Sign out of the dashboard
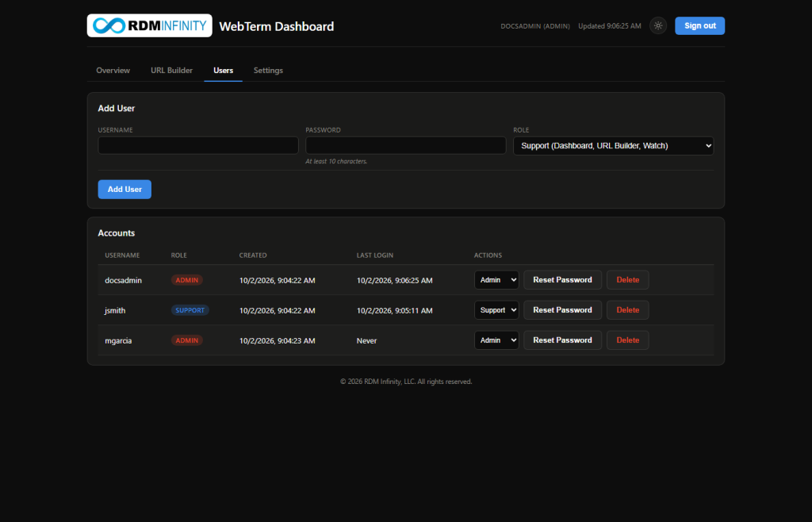Screen dimensions: 812x522 pos(699,26)
